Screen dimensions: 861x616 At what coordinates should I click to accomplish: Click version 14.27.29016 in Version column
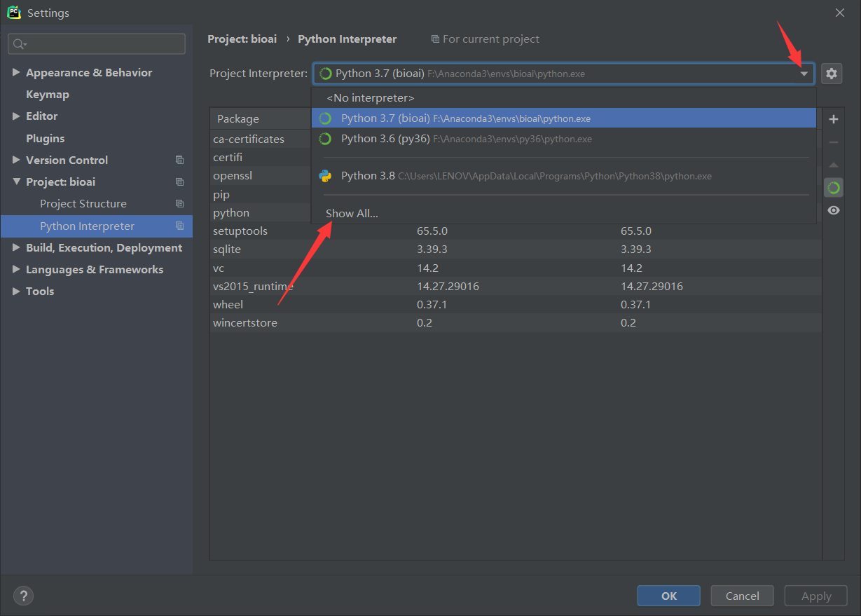click(x=448, y=286)
